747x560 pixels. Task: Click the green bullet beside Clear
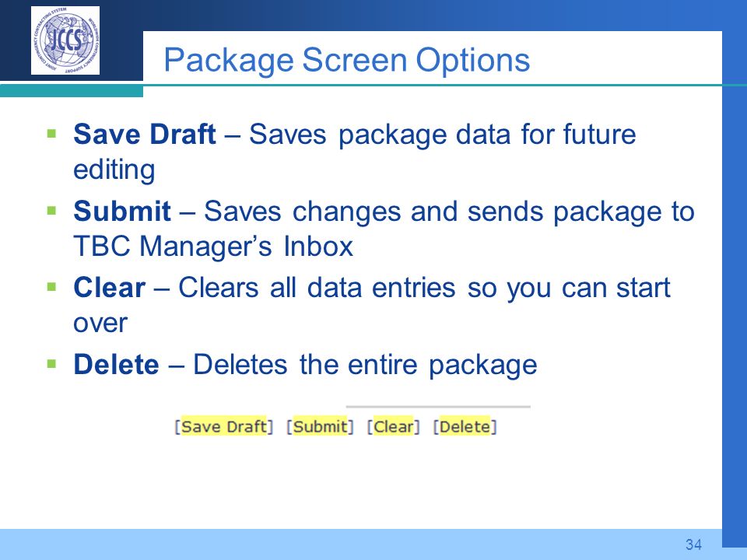[x=51, y=287]
